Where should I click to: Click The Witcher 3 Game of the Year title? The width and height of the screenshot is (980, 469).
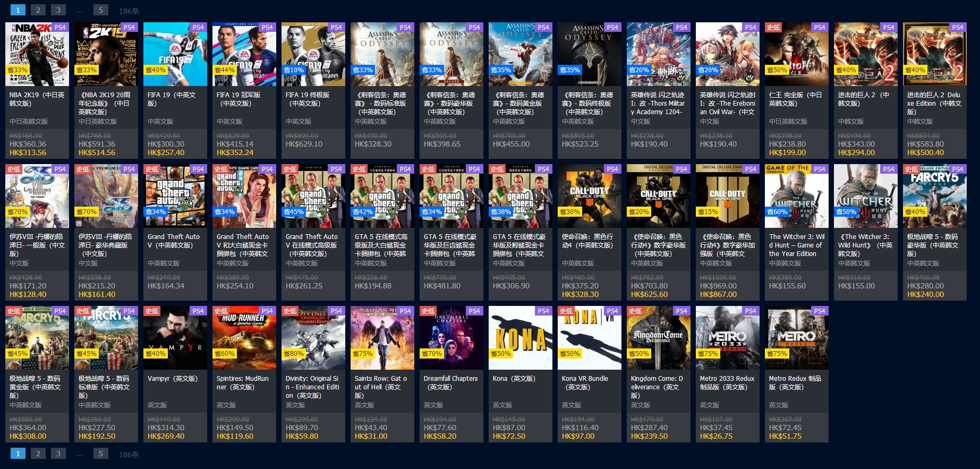[x=797, y=245]
